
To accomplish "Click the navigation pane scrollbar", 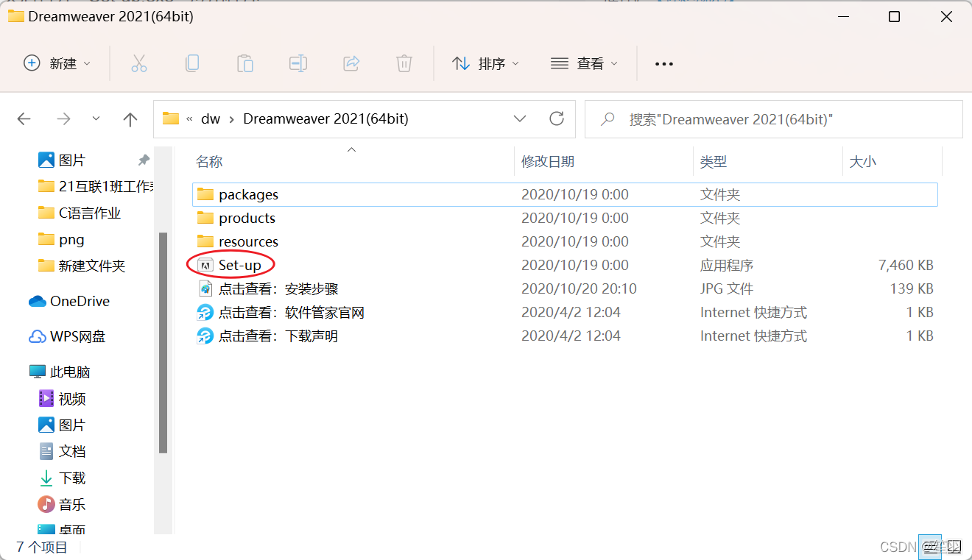I will 163,343.
